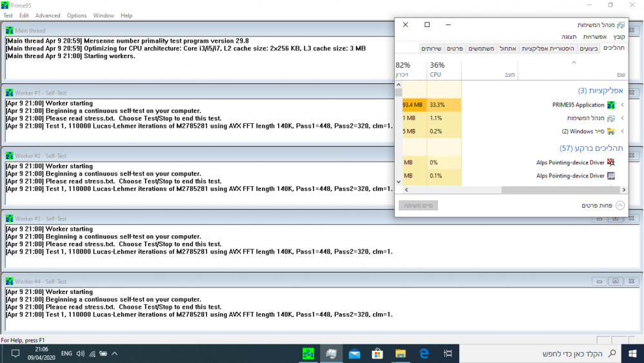Switch to the ביצועים tab in Task Manager
Image resolution: width=644 pixels, height=363 pixels.
tap(589, 48)
